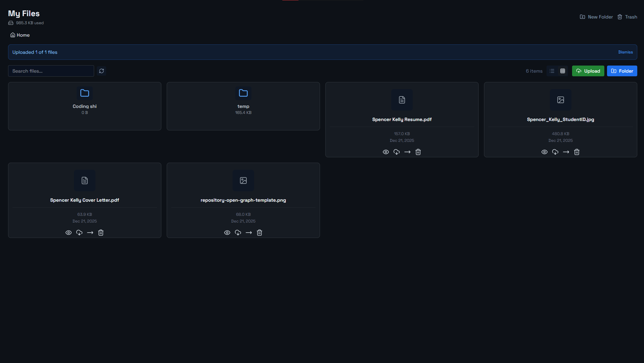Click the New Folder link
Screen dimensions: 644x363
pyautogui.click(x=596, y=17)
